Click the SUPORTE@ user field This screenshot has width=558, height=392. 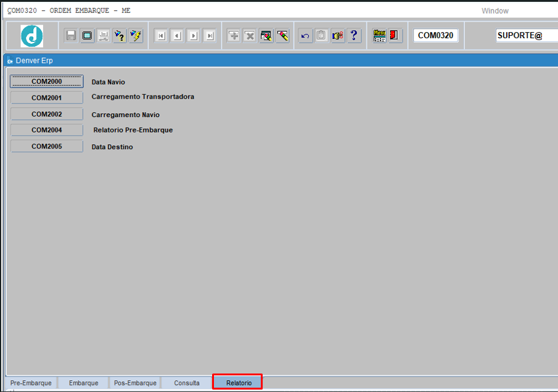pos(526,36)
